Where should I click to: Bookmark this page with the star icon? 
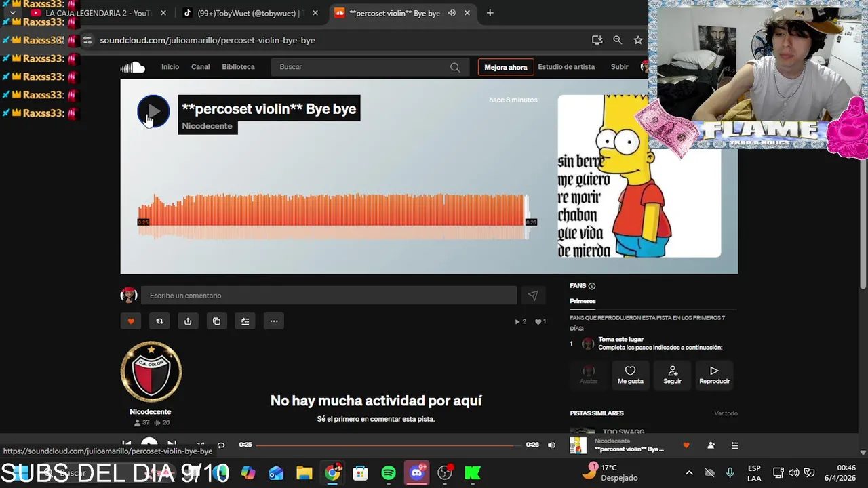click(638, 40)
